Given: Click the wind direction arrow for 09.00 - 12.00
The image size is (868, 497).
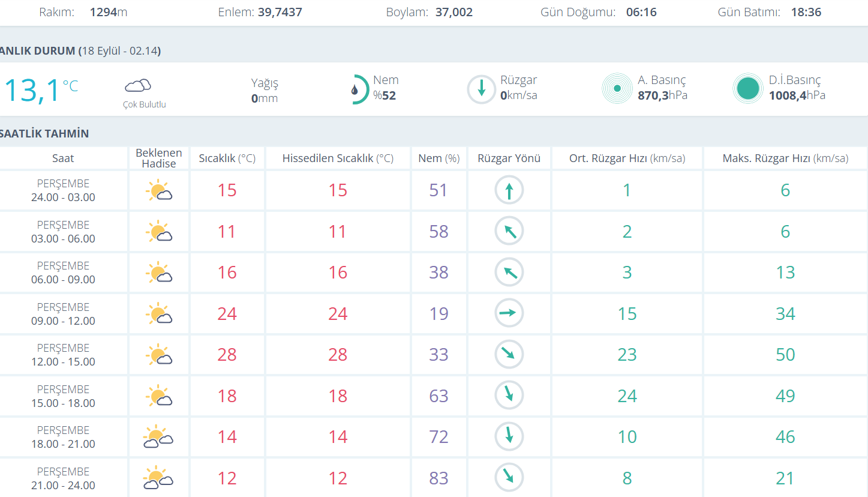Looking at the screenshot, I should [x=509, y=313].
